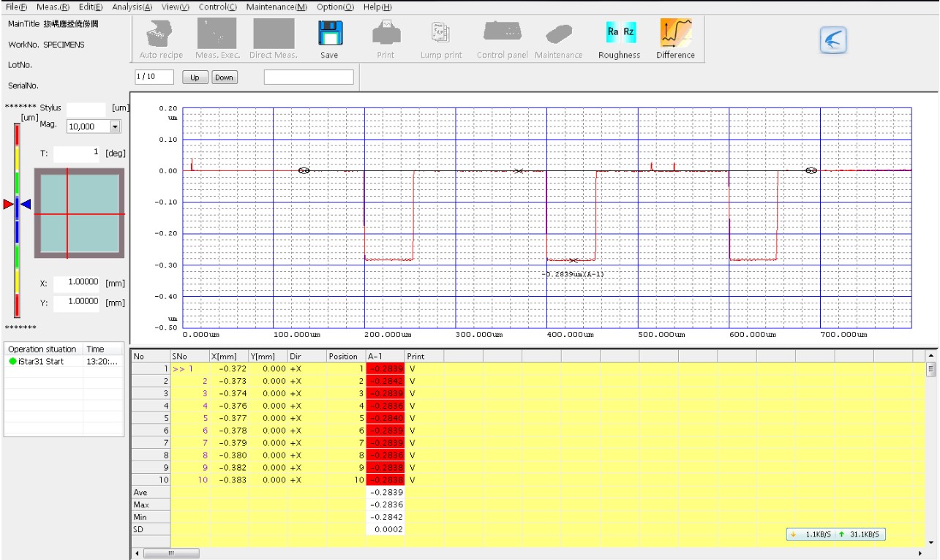The width and height of the screenshot is (940, 560).
Task: Click the X[mm] column header
Action: 229,356
